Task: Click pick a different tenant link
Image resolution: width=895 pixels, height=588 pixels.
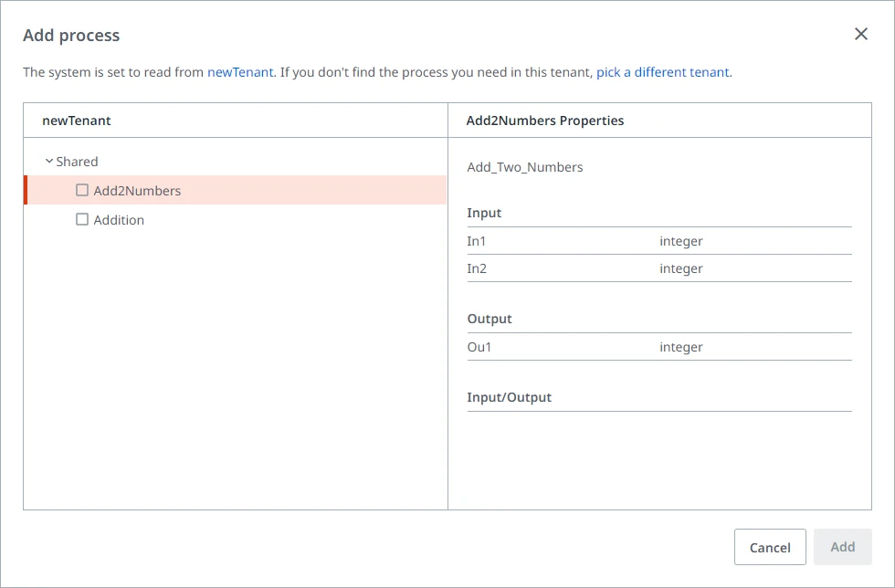Action: click(663, 72)
